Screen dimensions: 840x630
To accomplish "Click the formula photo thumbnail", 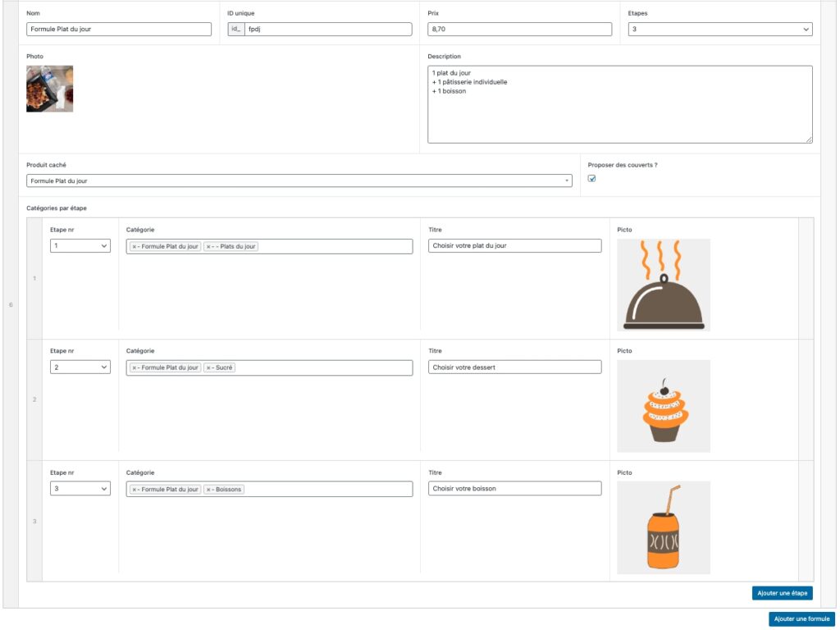I will (49, 89).
